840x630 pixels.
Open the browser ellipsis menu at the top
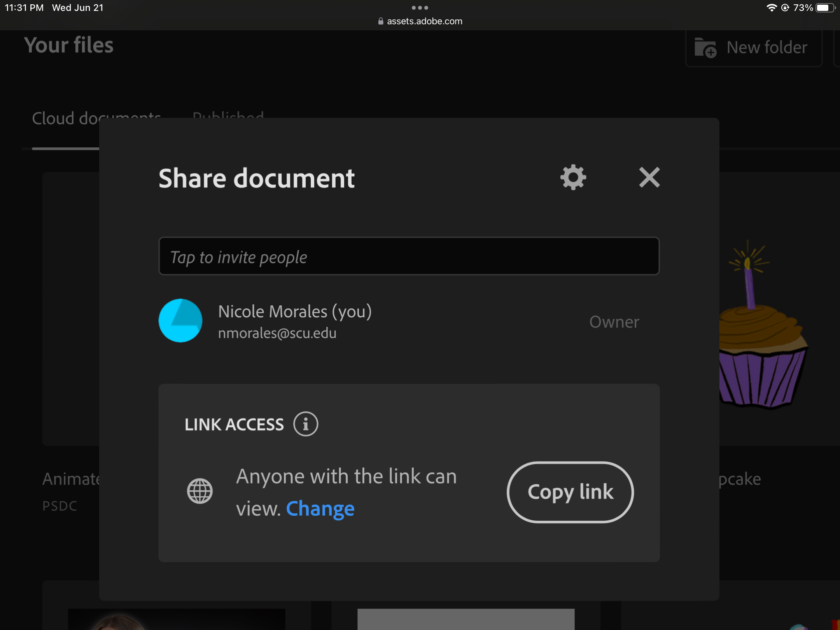coord(420,7)
